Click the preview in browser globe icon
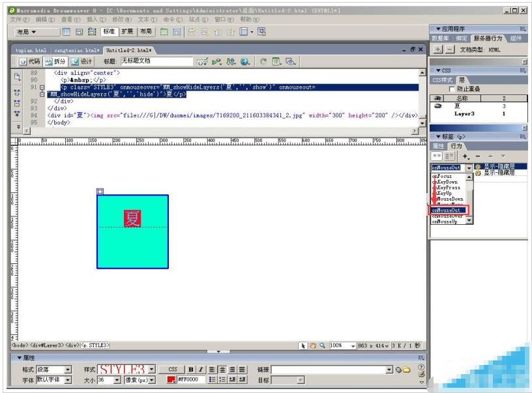 click(x=245, y=61)
